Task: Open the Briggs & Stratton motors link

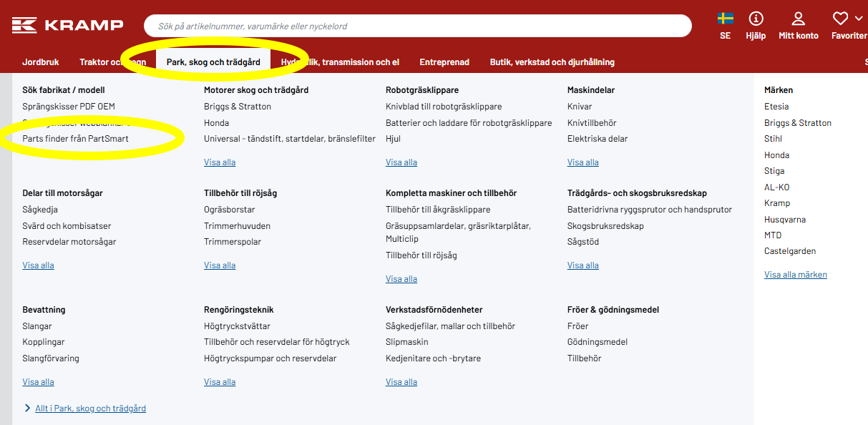Action: 238,107
